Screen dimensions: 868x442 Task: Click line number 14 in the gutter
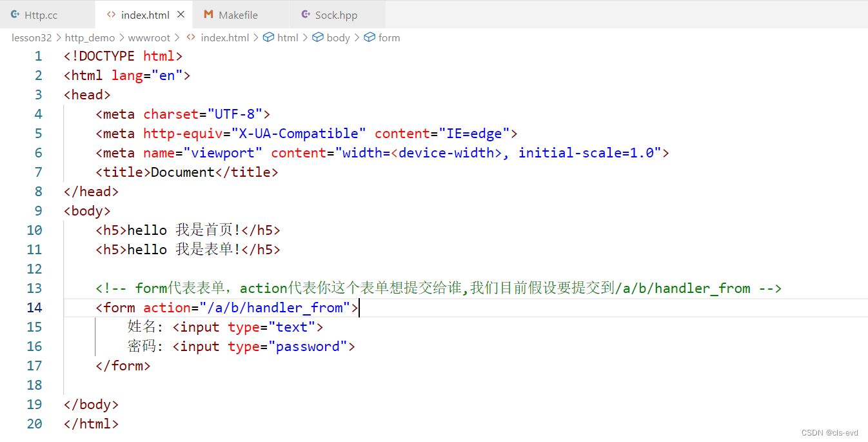tap(34, 308)
